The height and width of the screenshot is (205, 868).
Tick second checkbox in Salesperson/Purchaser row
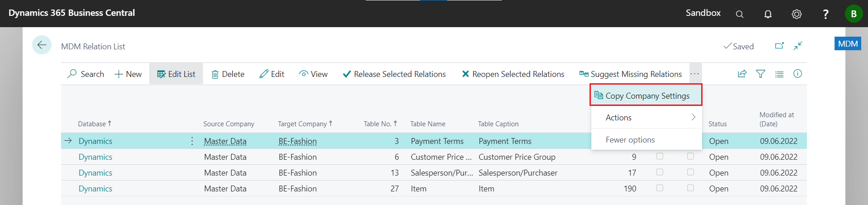point(690,172)
